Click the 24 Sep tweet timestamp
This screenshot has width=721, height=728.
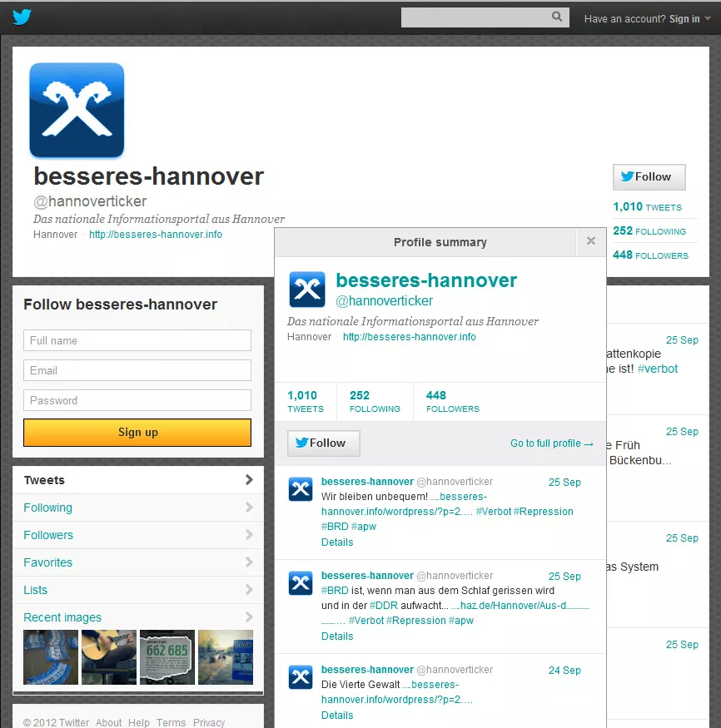(564, 670)
